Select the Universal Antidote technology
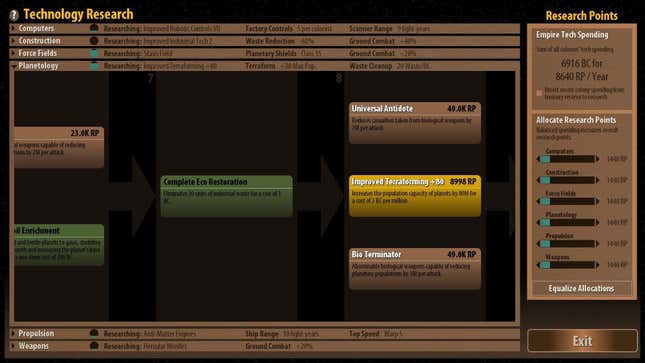The height and width of the screenshot is (363, 645). click(x=415, y=123)
